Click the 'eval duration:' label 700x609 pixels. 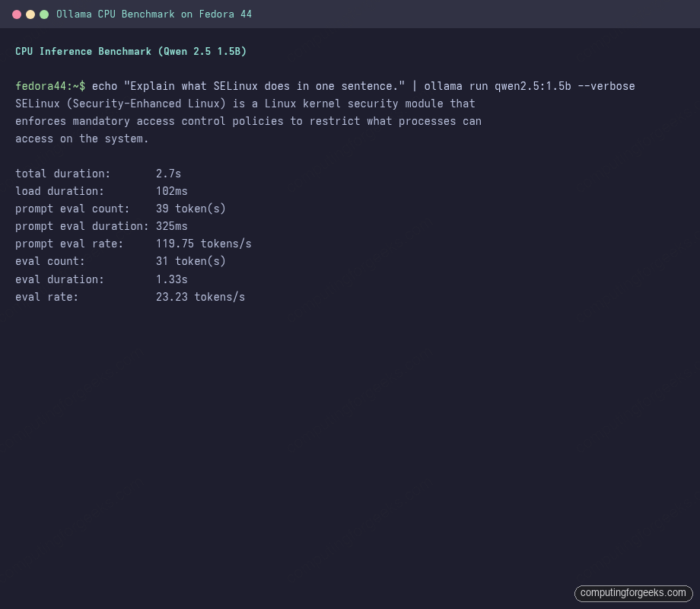click(59, 279)
